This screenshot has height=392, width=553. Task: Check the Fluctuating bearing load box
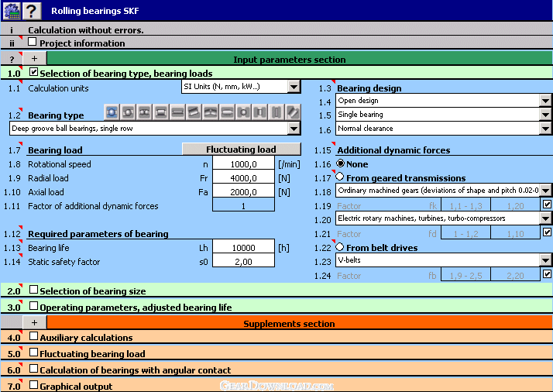point(33,352)
